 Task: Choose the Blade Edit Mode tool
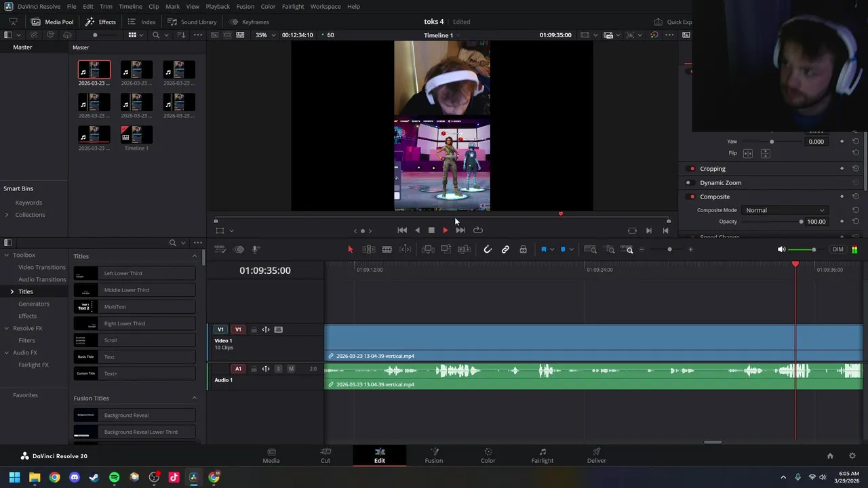point(387,249)
